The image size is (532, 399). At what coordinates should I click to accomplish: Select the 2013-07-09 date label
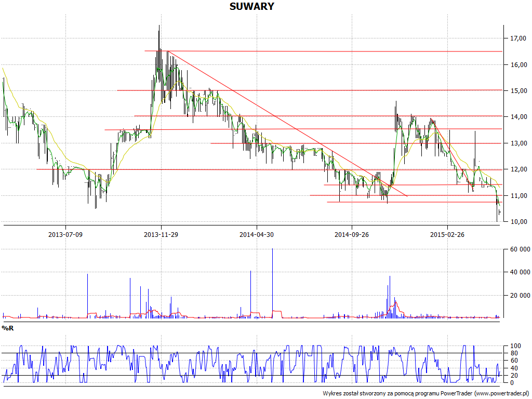(x=65, y=234)
